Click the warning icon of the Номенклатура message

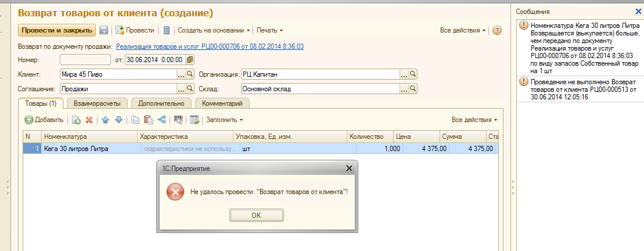523,26
